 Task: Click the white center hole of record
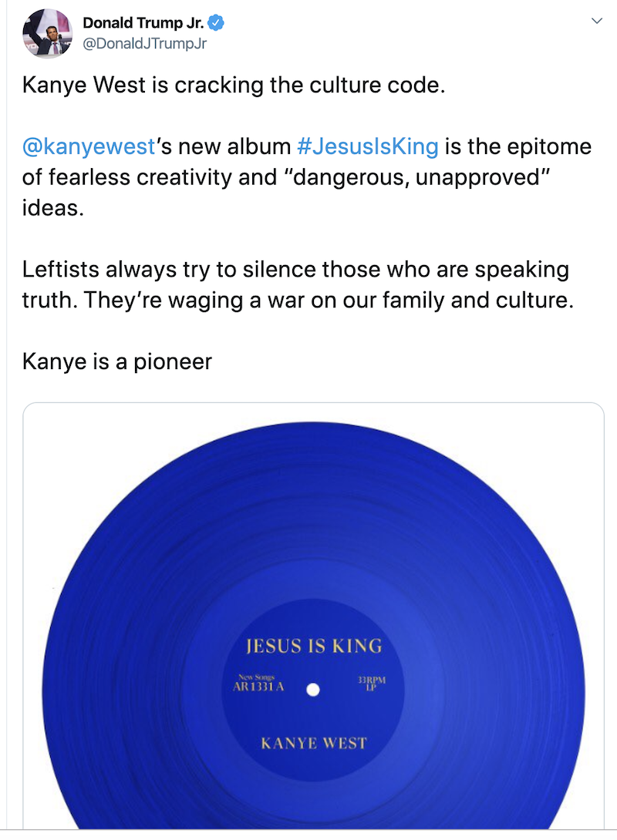tap(313, 690)
